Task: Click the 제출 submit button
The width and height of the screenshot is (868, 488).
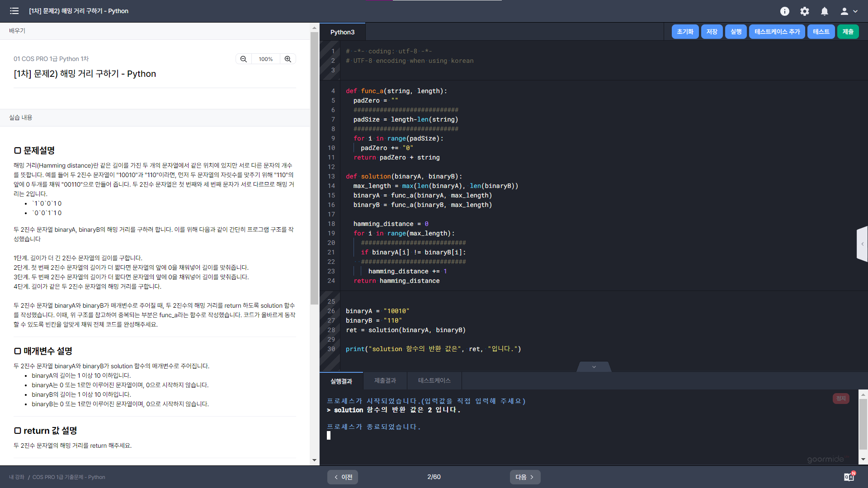Action: (848, 32)
